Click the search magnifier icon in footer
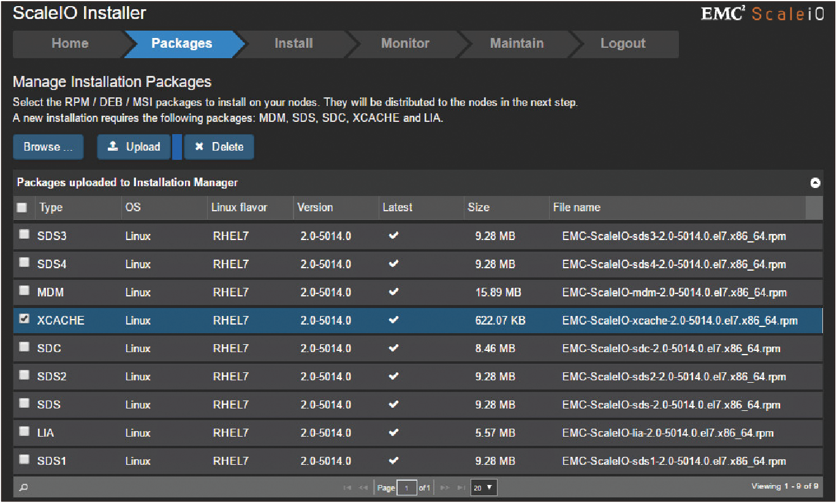Screen dimensions: 837x504 point(23,487)
